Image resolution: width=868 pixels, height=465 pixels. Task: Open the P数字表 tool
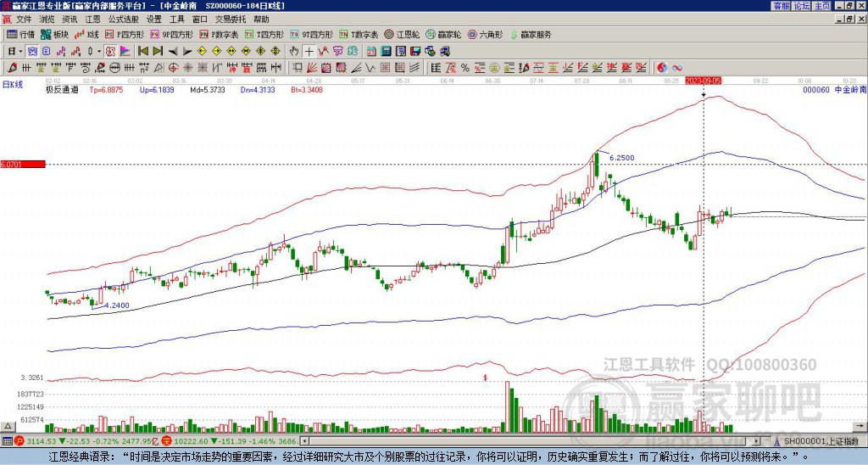pyautogui.click(x=219, y=34)
